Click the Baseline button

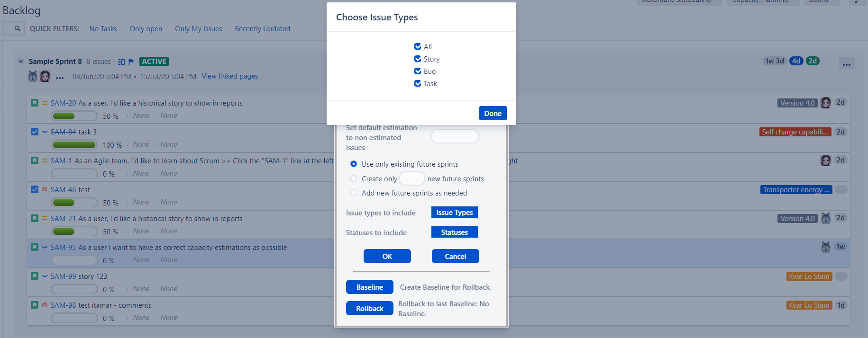tap(370, 287)
